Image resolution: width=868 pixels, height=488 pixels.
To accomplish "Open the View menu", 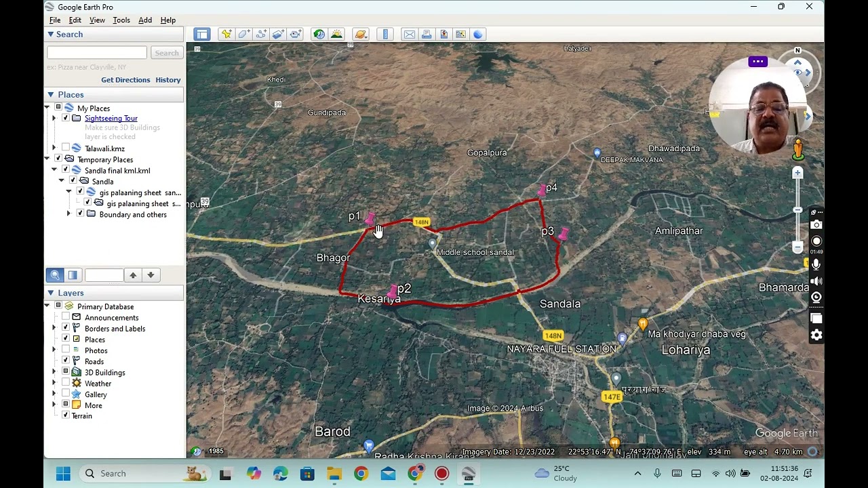I will pos(97,20).
